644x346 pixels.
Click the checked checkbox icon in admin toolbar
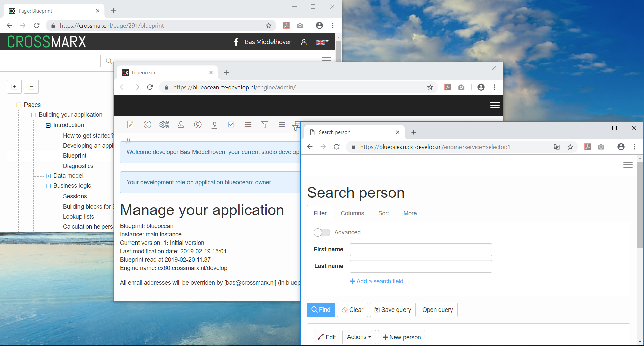[x=231, y=125]
